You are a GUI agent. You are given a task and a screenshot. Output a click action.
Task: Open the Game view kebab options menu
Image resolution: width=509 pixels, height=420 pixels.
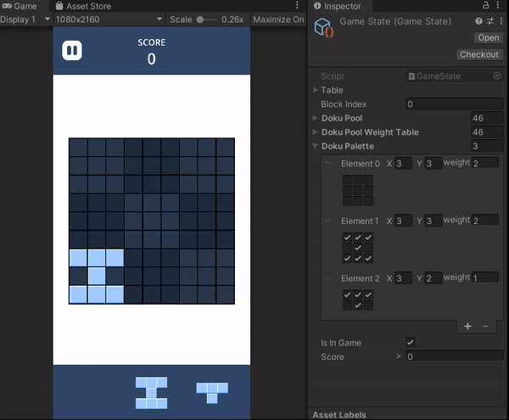point(297,5)
